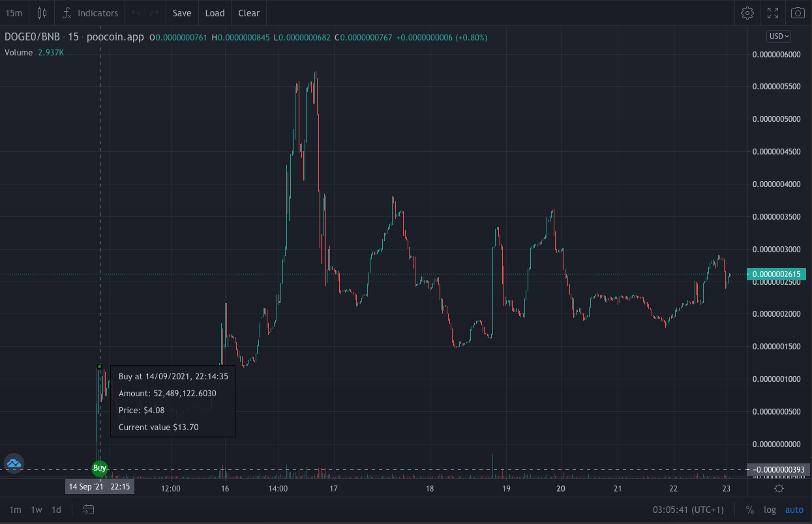Viewport: 812px width, 524px height.
Task: Open the timezone menu showing UTC+1
Action: pos(689,510)
